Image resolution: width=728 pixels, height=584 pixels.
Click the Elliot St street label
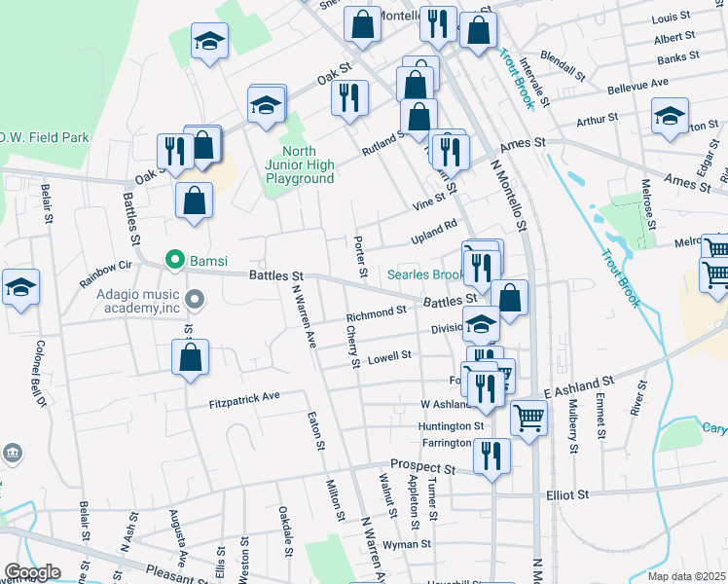pyautogui.click(x=567, y=494)
